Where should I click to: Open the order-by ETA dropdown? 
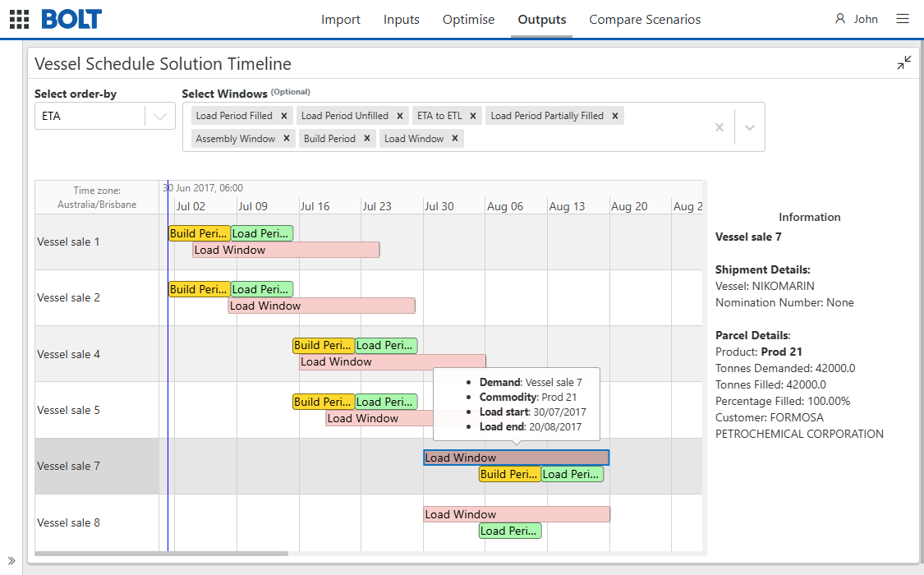point(105,116)
